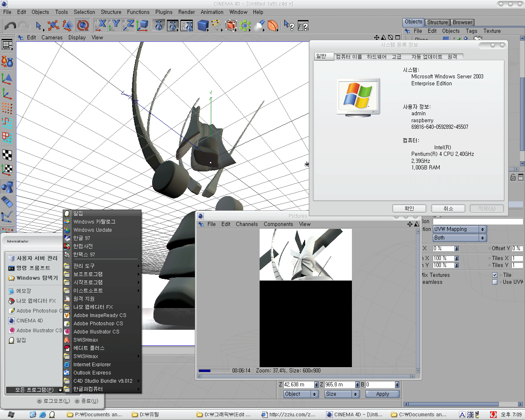The image size is (525, 420).
Task: Open the Render Settings icon
Action: pos(187,26)
